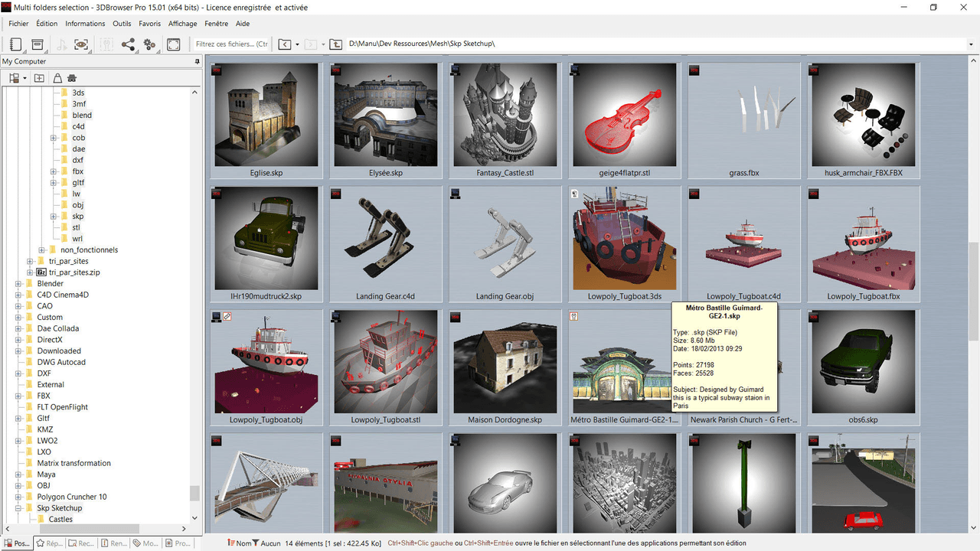
Task: Switch to the Ren... bottom tab
Action: (x=113, y=543)
